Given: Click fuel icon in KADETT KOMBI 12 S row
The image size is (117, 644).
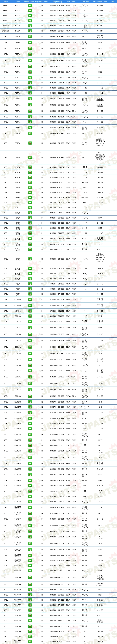Looking at the screenshot, I should [30, 507].
